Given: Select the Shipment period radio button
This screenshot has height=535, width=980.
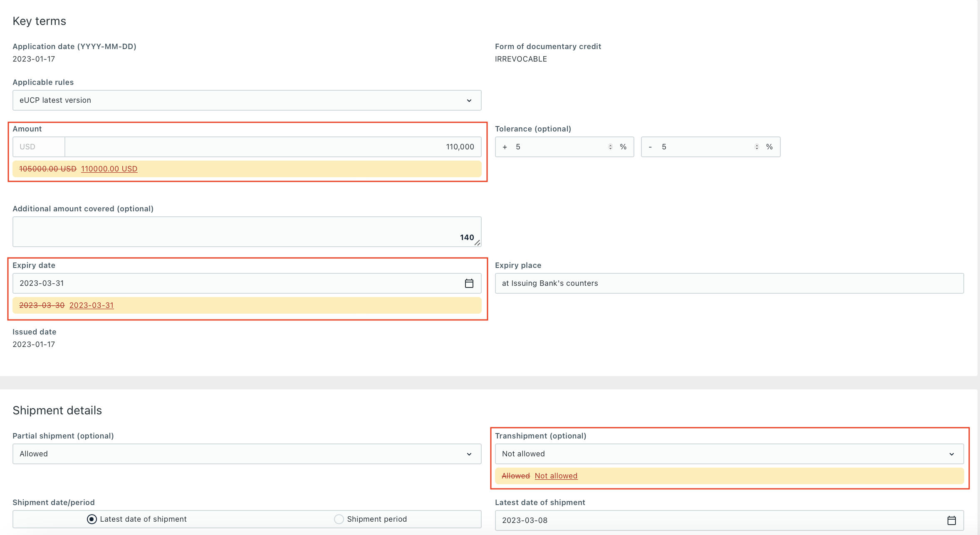Looking at the screenshot, I should coord(339,519).
